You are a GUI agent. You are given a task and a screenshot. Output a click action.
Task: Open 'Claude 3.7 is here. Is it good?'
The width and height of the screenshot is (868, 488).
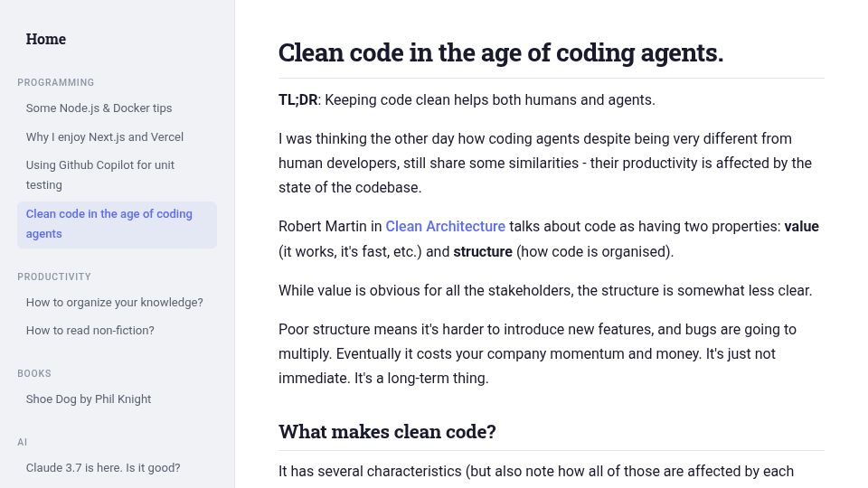pos(103,468)
